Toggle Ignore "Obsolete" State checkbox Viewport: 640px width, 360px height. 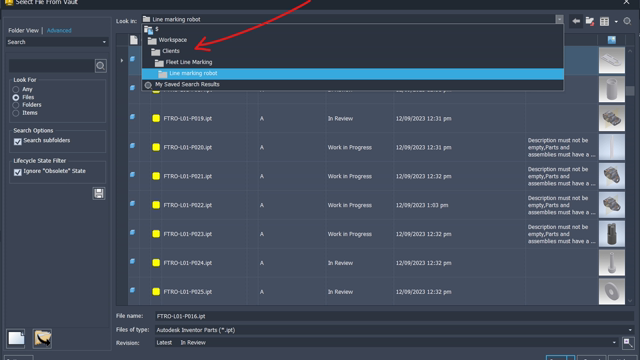click(x=18, y=172)
